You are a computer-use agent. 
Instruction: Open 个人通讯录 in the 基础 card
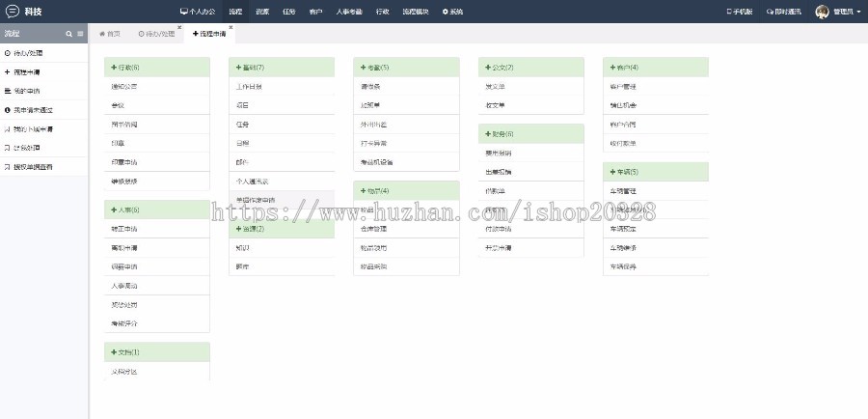tap(282, 182)
